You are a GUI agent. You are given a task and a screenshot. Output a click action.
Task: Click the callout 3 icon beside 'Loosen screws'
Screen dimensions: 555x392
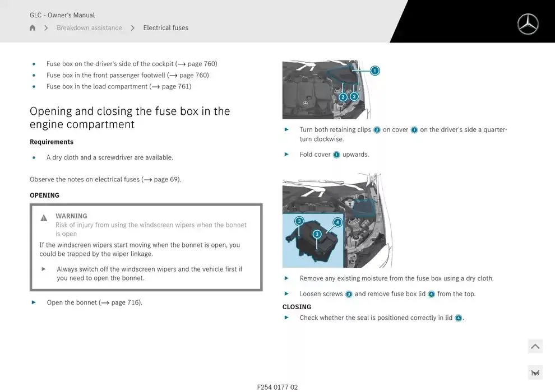[349, 294]
